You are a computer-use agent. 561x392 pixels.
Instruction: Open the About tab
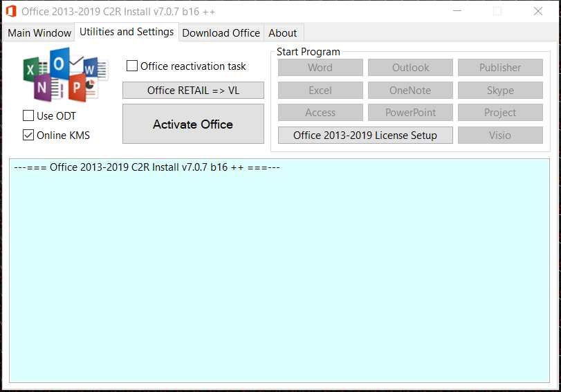[283, 33]
